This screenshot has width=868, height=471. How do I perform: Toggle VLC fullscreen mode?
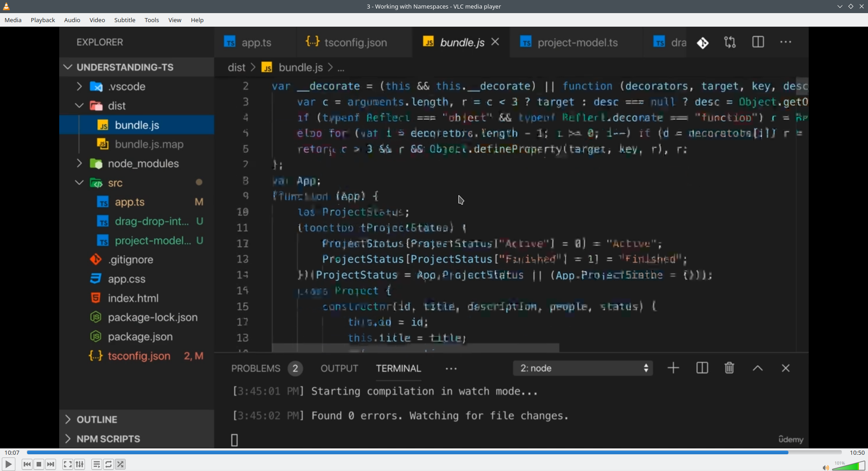point(68,464)
